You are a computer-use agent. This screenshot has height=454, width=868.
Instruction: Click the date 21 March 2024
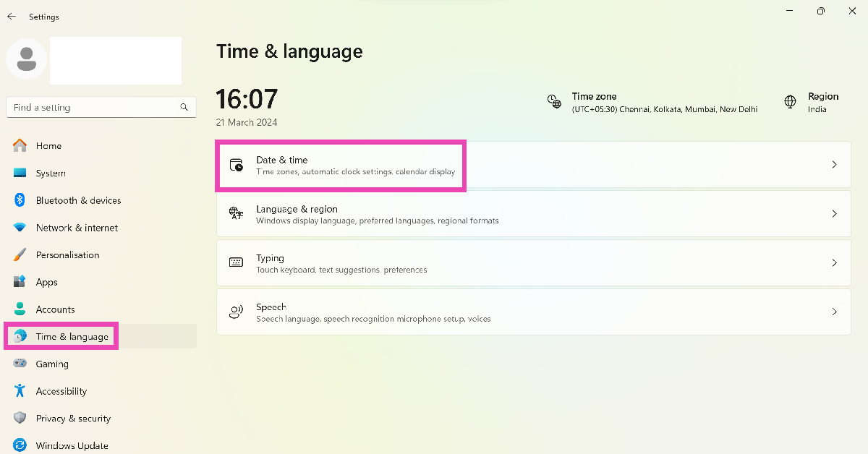(247, 123)
